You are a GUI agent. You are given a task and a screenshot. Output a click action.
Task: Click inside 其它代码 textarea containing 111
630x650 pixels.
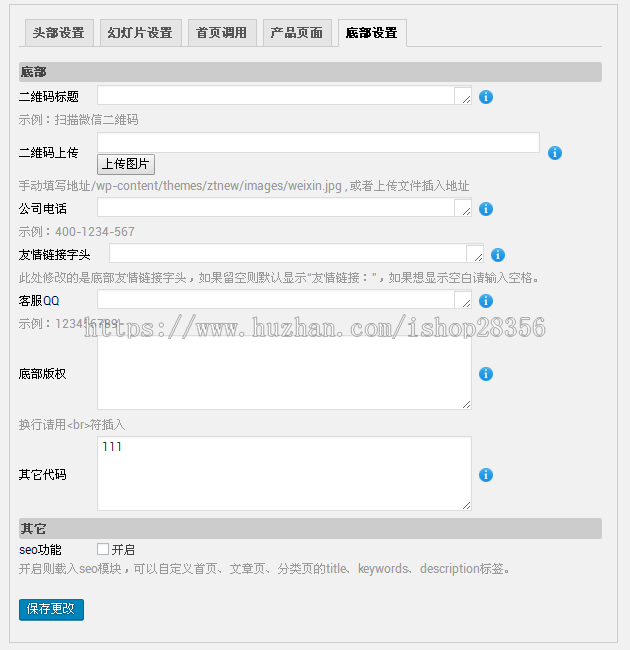[x=284, y=473]
